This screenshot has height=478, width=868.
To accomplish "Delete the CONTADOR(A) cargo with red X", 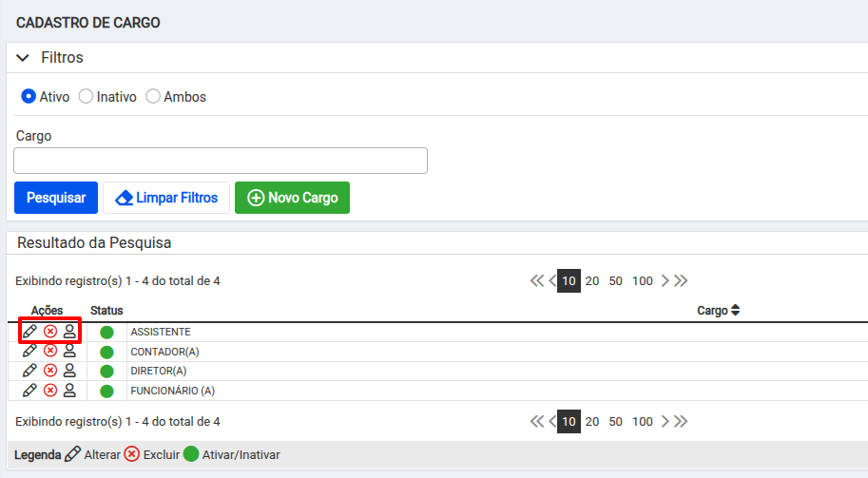I will [x=50, y=351].
